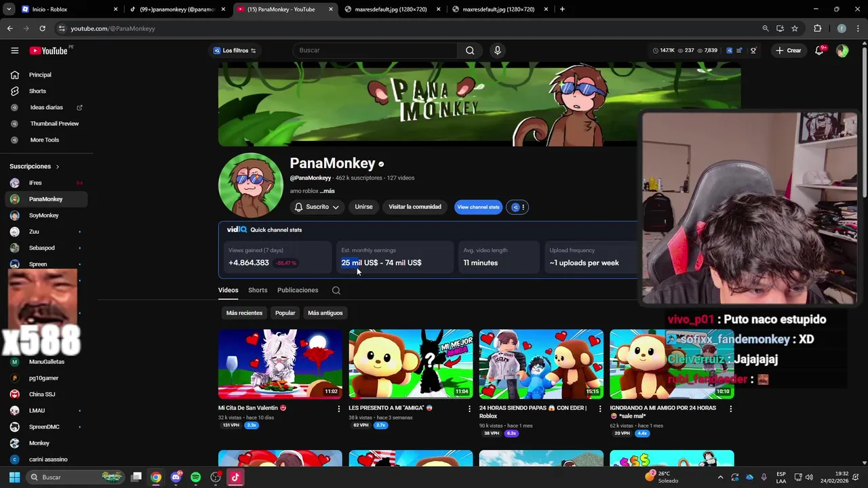Screen dimensions: 868x488
Task: Open Zuu subscription channel
Action: click(x=46, y=232)
